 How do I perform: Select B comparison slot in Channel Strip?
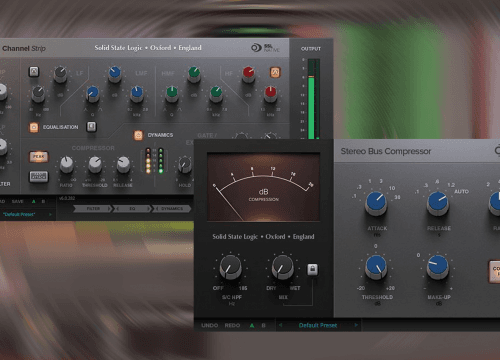coord(43,201)
